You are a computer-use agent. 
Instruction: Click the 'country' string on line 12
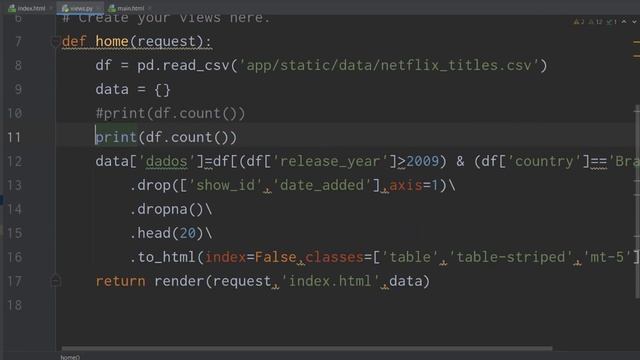coord(544,162)
